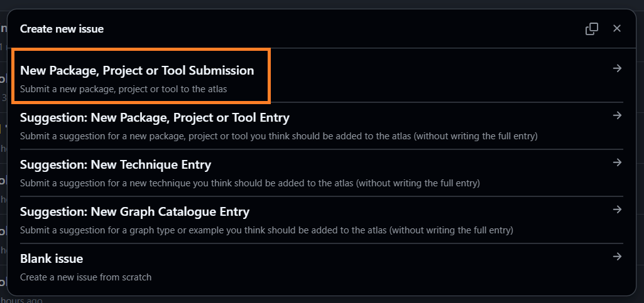Viewport: 644px width, 303px height.
Task: Start a Blank issue
Action: click(52, 258)
